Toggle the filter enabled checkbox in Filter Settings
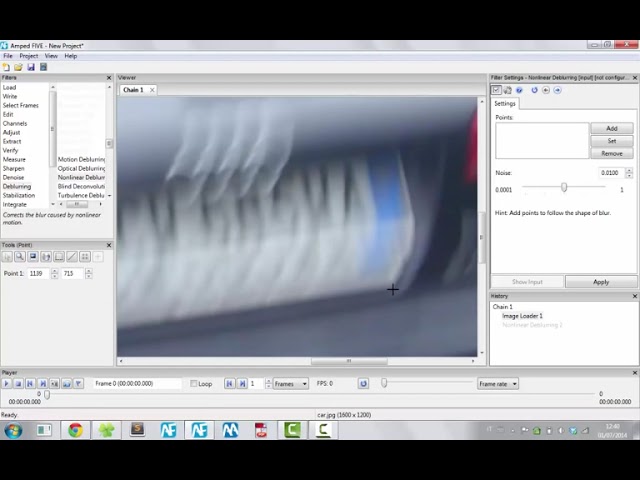 click(x=496, y=90)
